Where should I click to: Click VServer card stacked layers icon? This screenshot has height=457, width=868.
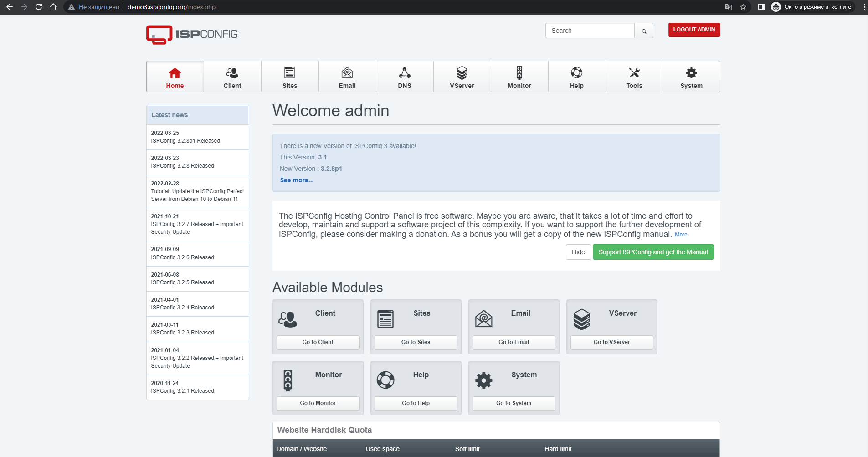[x=582, y=319]
